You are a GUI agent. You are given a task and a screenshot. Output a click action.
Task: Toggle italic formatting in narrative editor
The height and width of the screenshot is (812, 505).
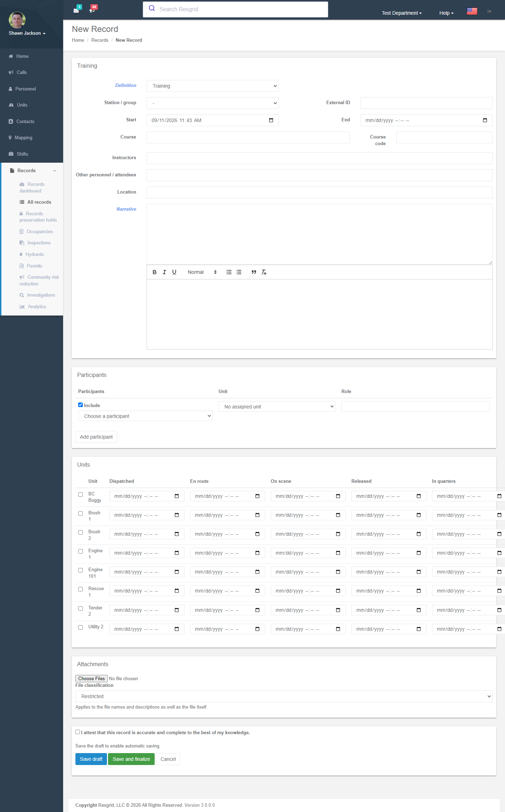coord(164,272)
